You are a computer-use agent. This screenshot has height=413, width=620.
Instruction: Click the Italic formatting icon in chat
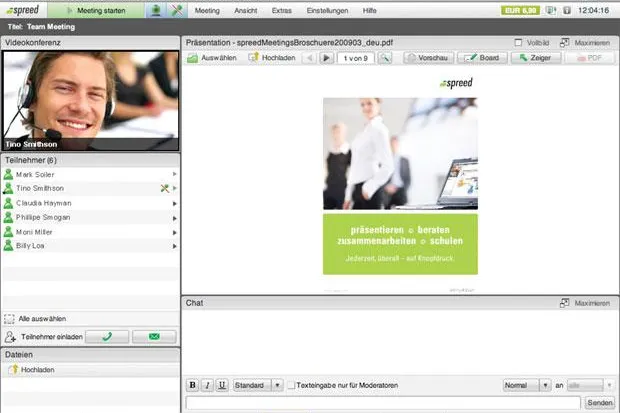click(207, 385)
